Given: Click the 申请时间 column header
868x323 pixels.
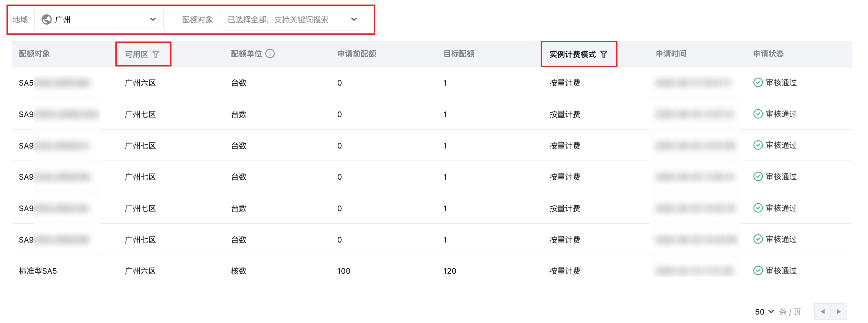Looking at the screenshot, I should pyautogui.click(x=671, y=54).
